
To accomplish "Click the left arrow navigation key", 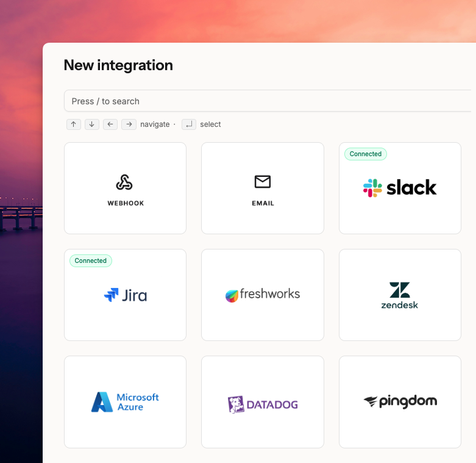I will [x=110, y=124].
